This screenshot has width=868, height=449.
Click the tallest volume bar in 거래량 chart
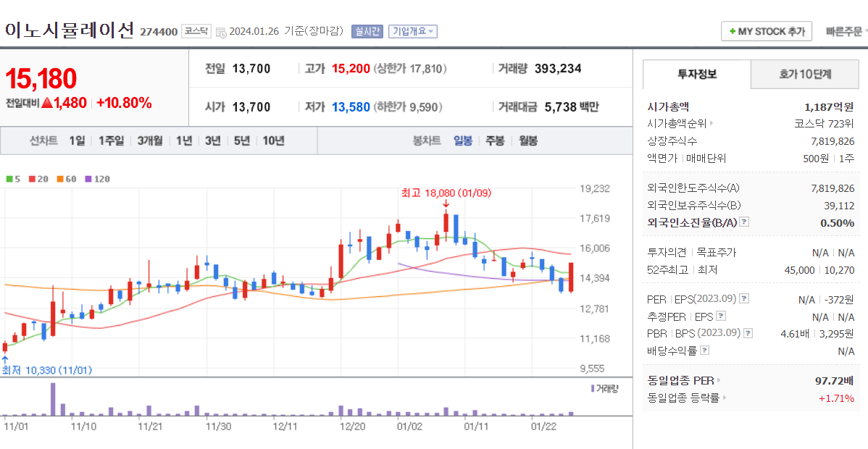coord(53,399)
